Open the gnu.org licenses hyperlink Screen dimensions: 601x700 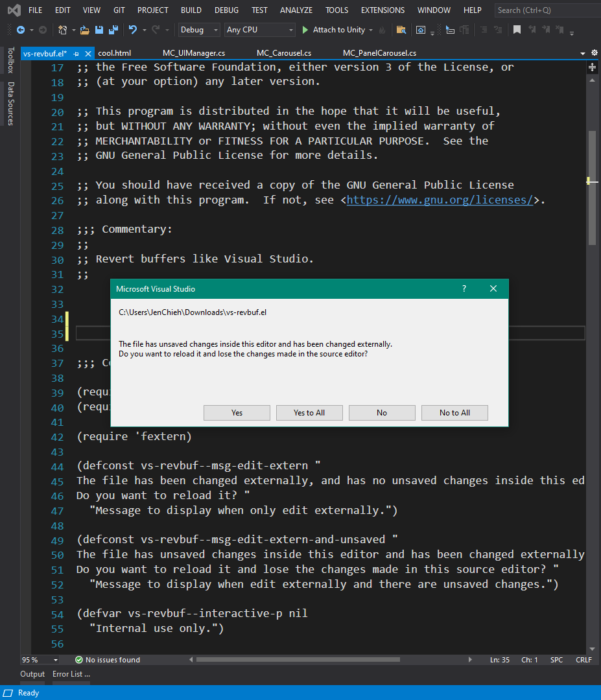[x=440, y=200]
